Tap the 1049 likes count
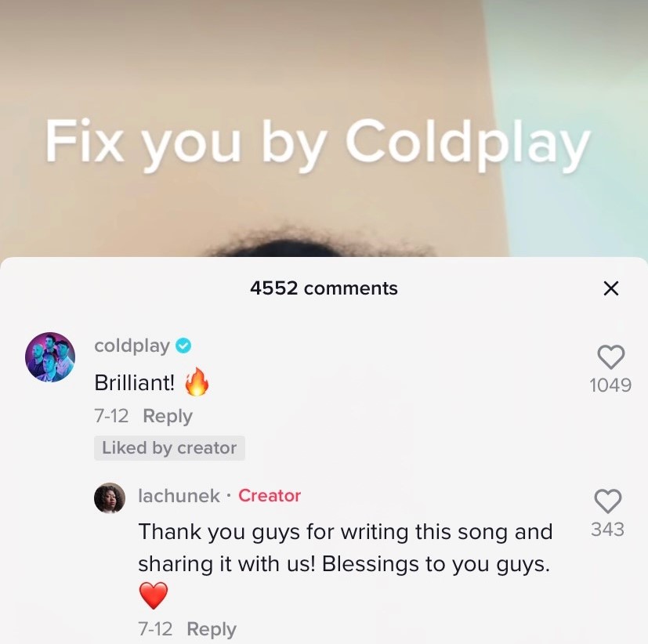This screenshot has width=648, height=644. click(610, 385)
